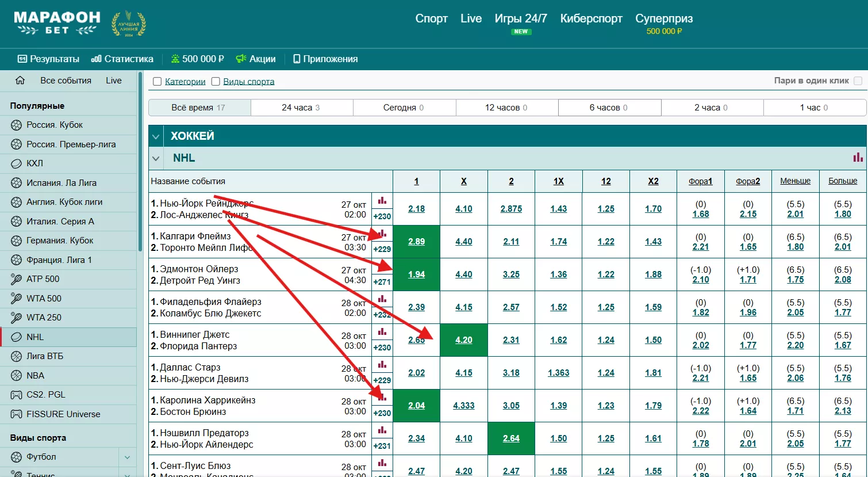
Task: Enable Пари в один клик checkbox
Action: click(x=858, y=81)
